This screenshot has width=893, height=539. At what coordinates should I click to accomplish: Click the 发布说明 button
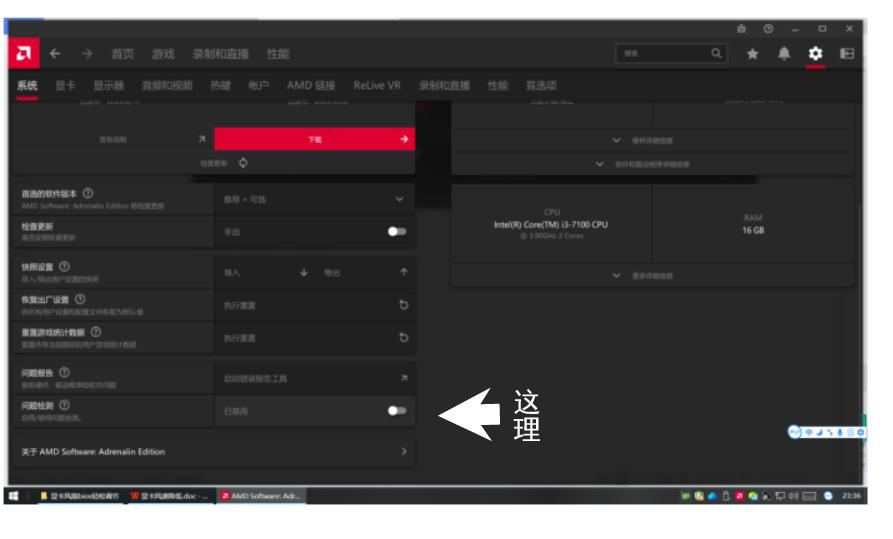[x=113, y=139]
